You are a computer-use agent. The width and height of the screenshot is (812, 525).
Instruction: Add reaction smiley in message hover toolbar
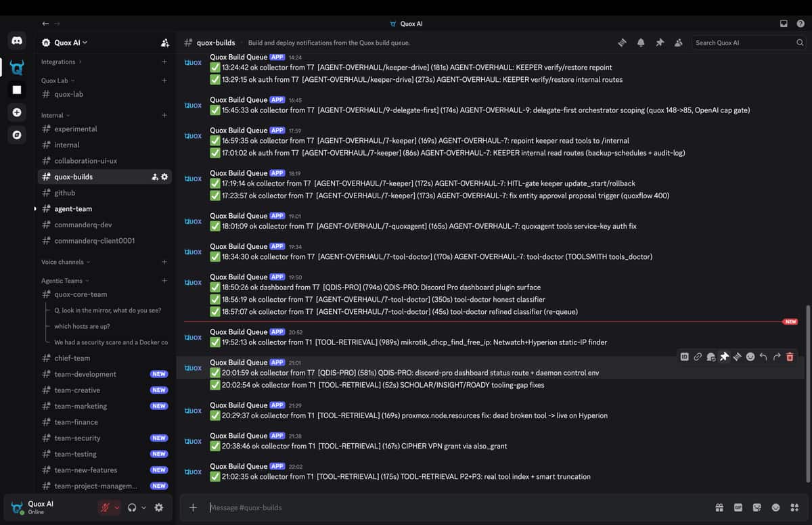tap(750, 357)
